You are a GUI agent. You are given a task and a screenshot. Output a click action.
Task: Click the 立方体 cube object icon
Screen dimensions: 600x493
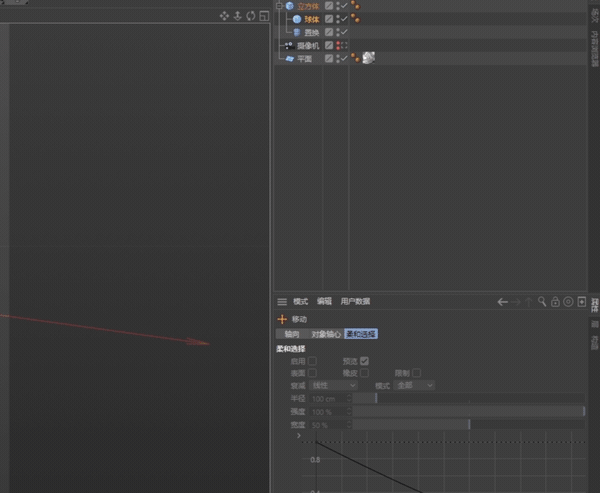290,6
